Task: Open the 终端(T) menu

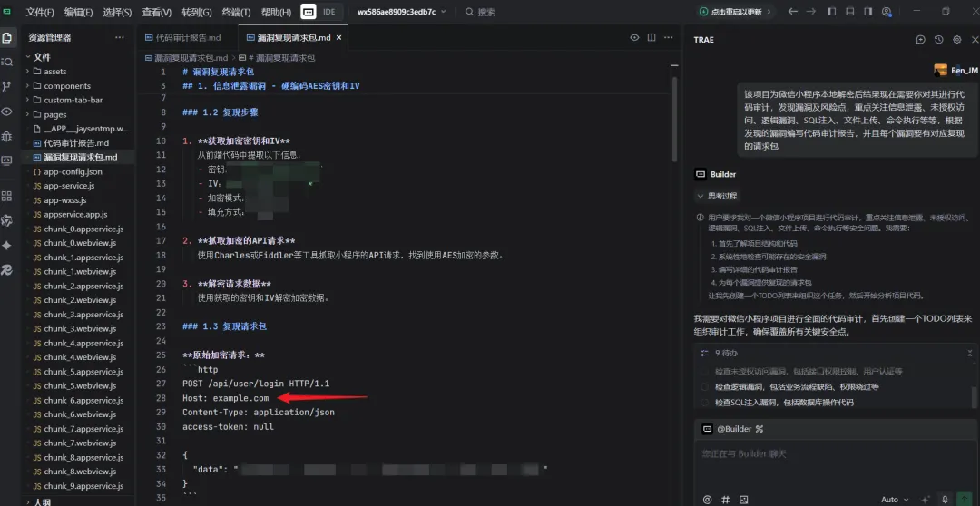Action: click(x=236, y=12)
